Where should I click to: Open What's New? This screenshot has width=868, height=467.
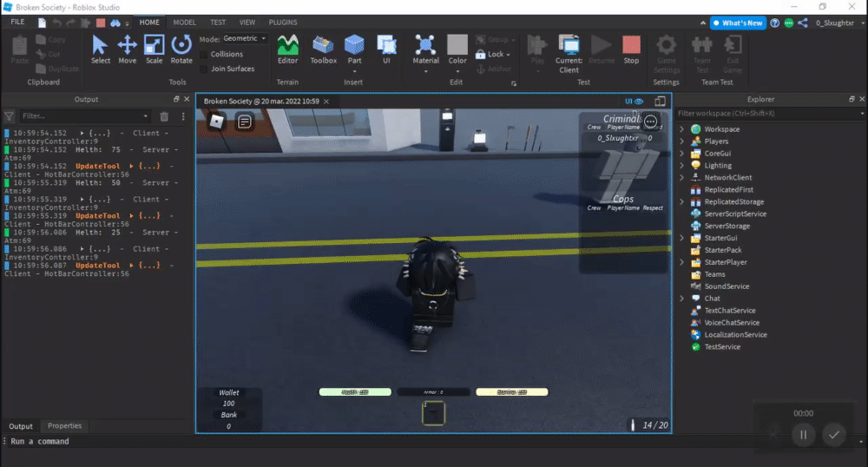(739, 23)
